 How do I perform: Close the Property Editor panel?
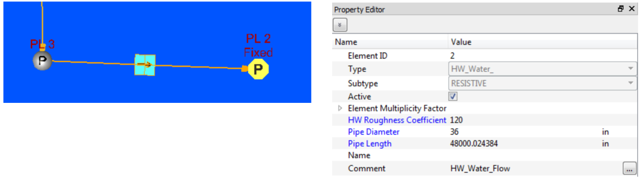pyautogui.click(x=632, y=9)
